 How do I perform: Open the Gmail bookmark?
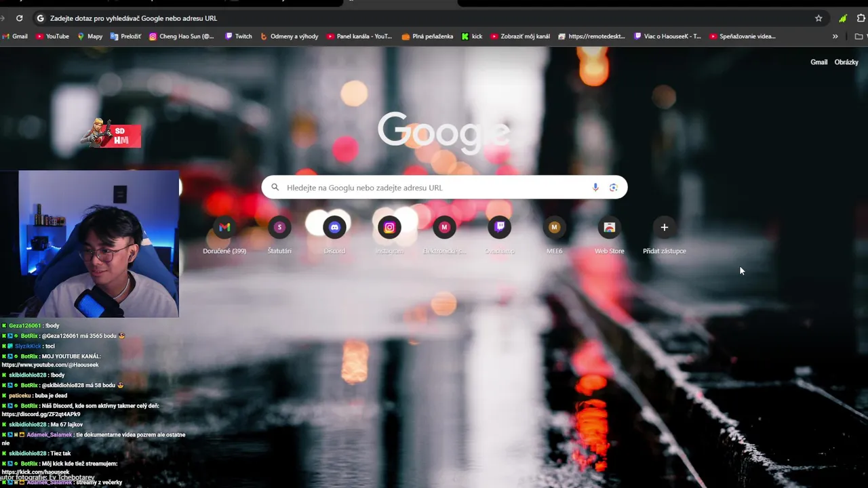click(x=15, y=36)
